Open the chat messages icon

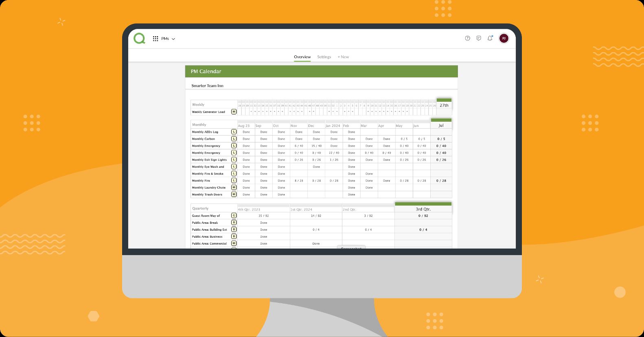[479, 38]
